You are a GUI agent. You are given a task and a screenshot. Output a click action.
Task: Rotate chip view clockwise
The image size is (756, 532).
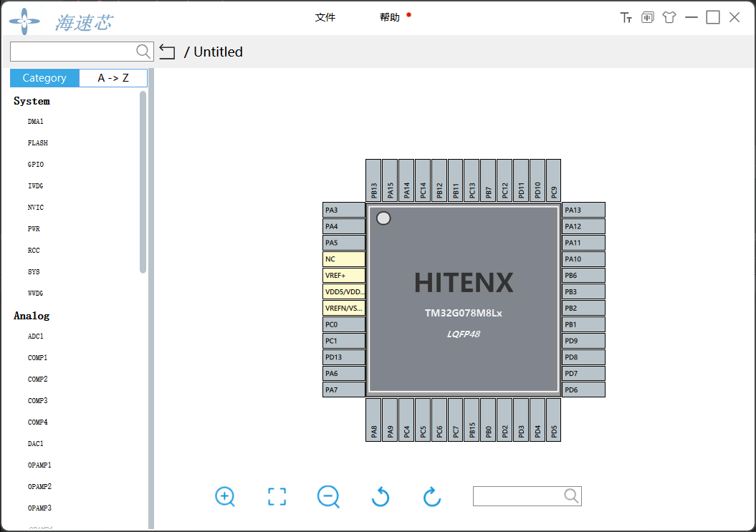click(432, 496)
